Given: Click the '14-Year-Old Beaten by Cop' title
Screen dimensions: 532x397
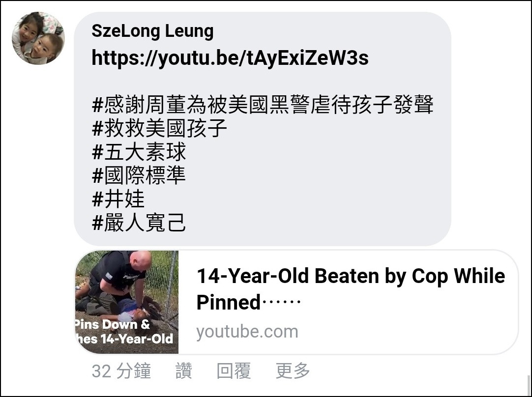Looking at the screenshot, I should (351, 289).
